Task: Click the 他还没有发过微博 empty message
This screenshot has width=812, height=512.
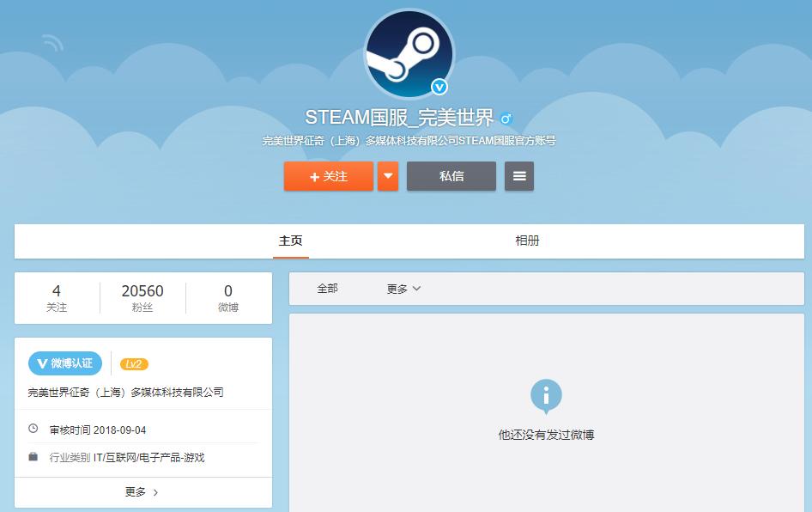Action: pos(546,435)
